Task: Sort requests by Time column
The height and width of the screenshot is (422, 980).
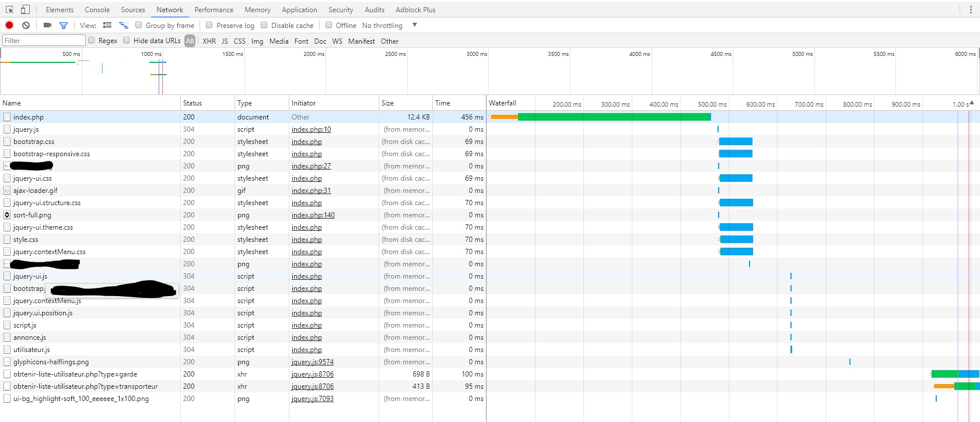Action: click(459, 103)
